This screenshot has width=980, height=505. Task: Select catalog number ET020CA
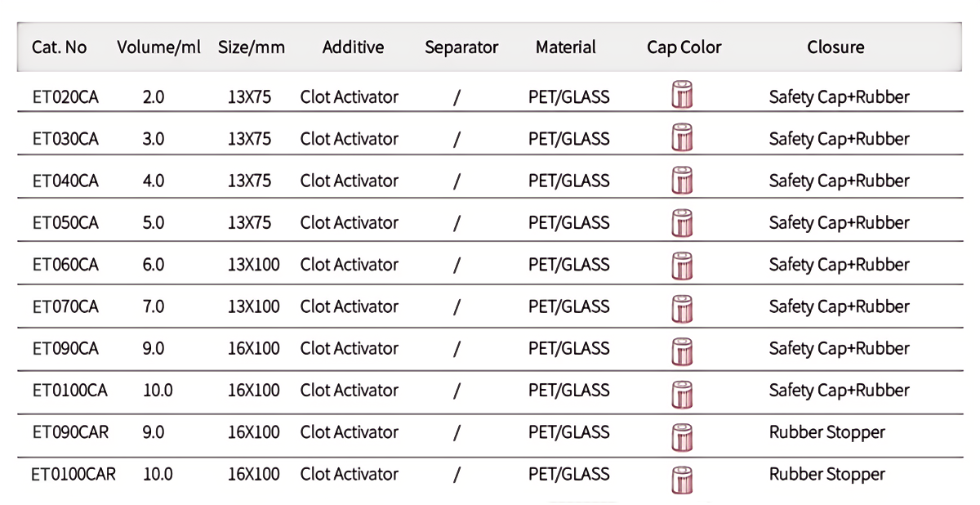65,97
